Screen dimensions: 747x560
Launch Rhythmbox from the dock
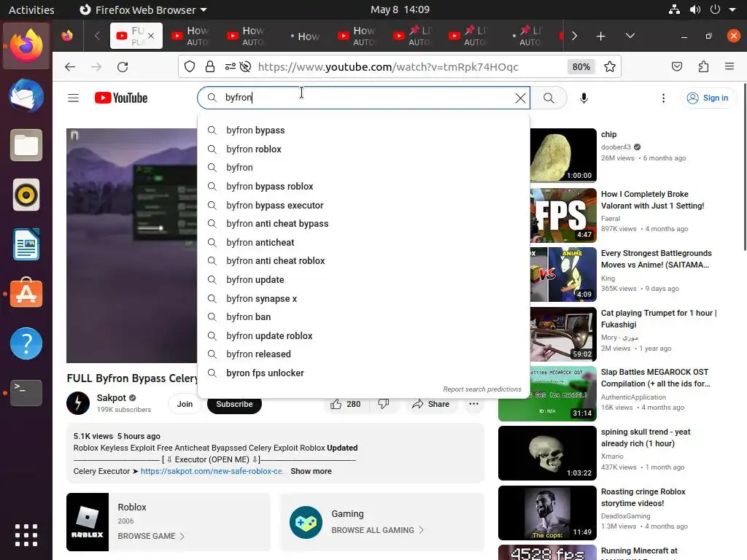pos(26,195)
